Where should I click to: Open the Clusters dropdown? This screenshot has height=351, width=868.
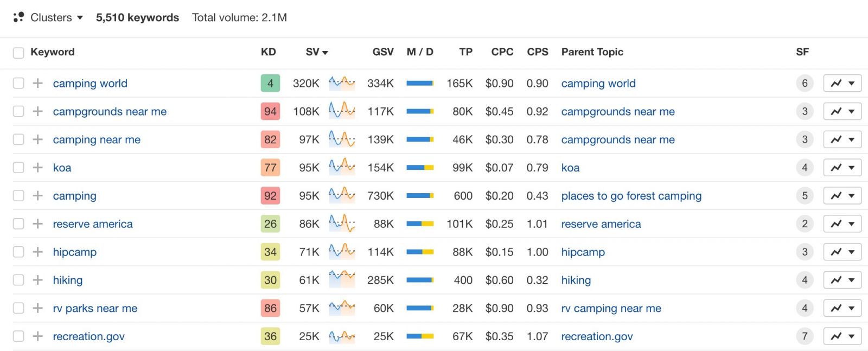tap(48, 17)
